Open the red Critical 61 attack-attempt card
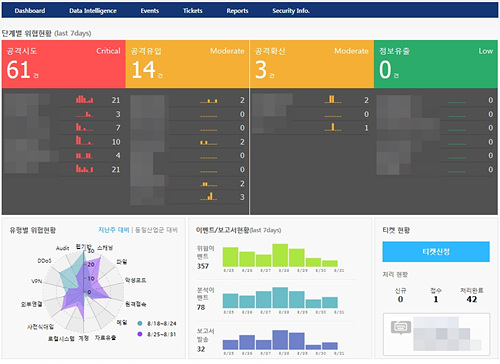This screenshot has width=500, height=364. pos(63,64)
